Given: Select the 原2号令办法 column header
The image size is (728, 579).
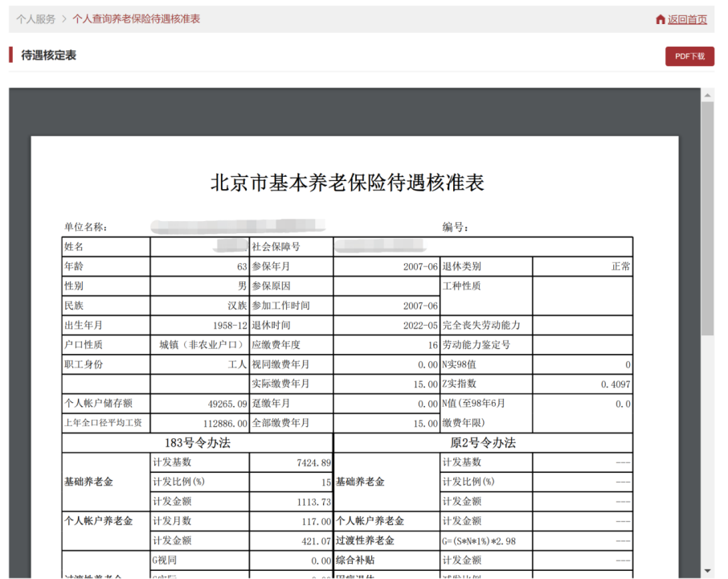Looking at the screenshot, I should point(483,443).
